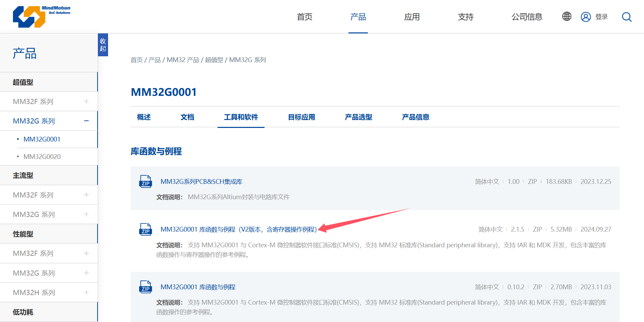
Task: Click 超值型 in the breadcrumb
Action: pos(214,60)
